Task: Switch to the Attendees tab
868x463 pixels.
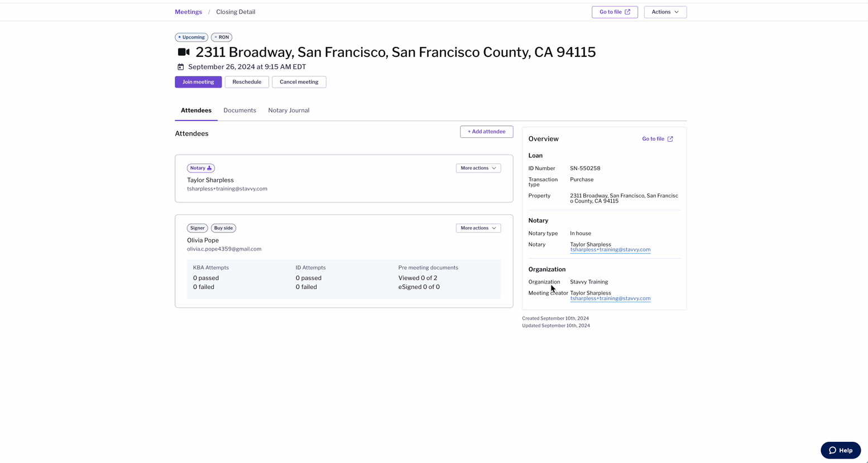Action: (196, 110)
